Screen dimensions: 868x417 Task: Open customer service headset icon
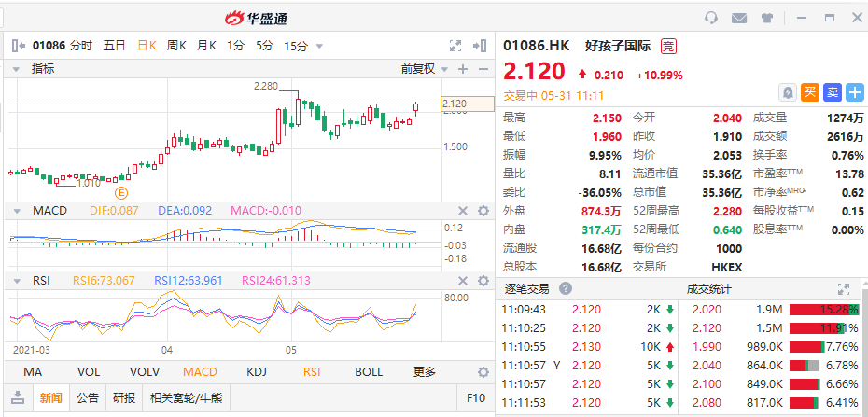point(711,18)
